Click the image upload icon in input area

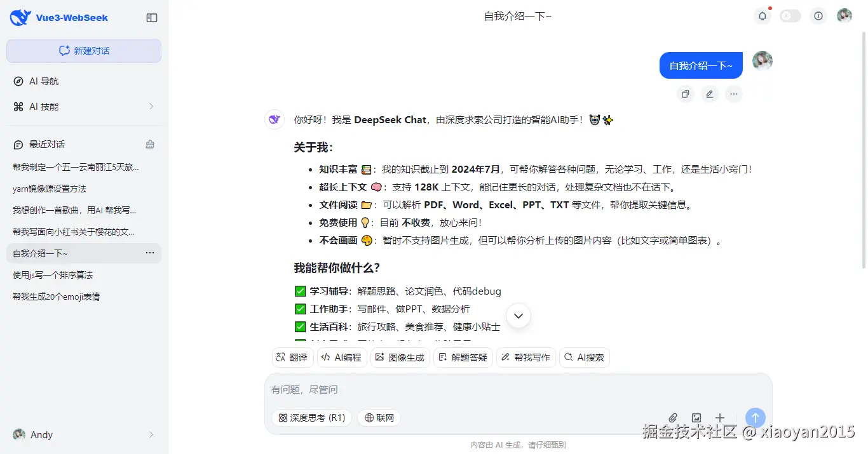coord(696,418)
